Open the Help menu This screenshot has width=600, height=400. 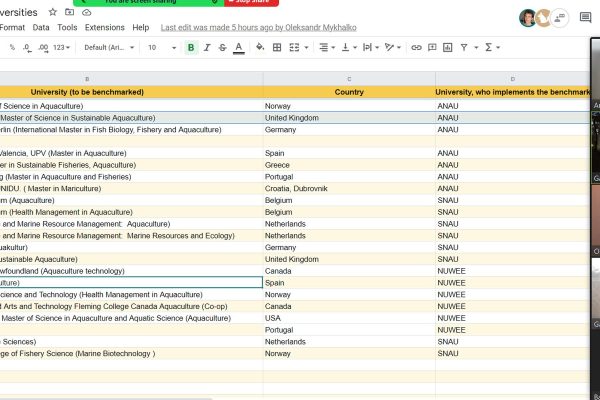[x=140, y=28]
